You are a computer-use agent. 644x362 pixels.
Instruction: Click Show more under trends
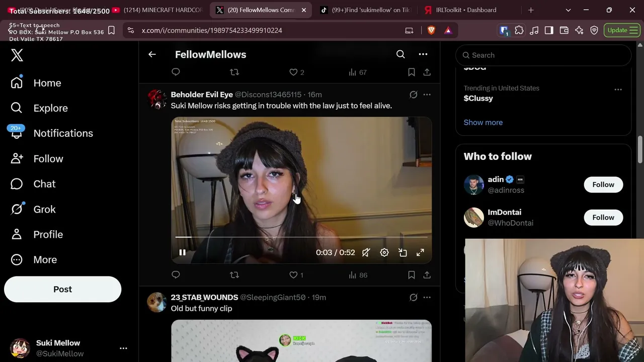[x=483, y=122]
